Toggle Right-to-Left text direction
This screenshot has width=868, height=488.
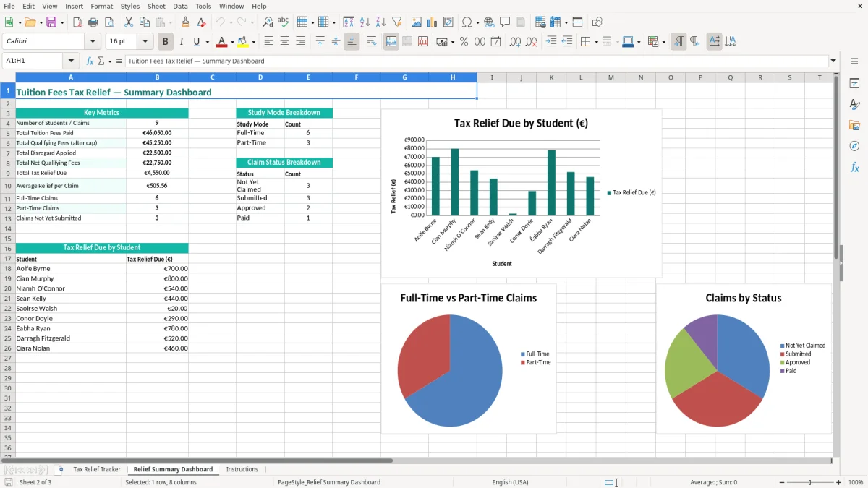[x=694, y=42]
